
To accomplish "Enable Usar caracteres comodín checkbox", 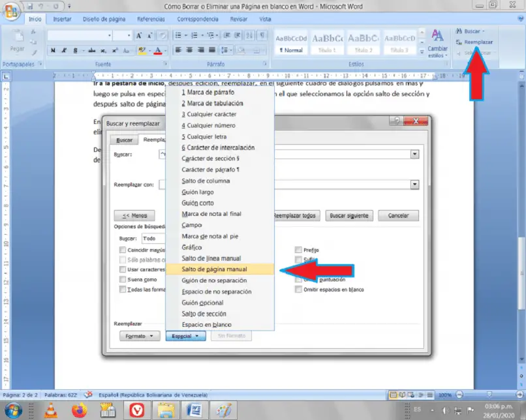I will pos(123,269).
